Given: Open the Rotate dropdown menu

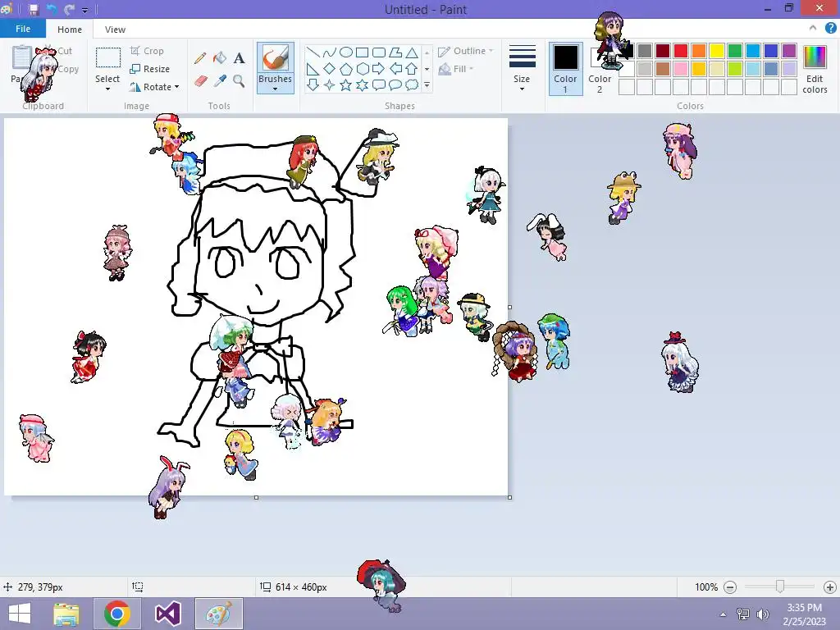Looking at the screenshot, I should point(177,87).
